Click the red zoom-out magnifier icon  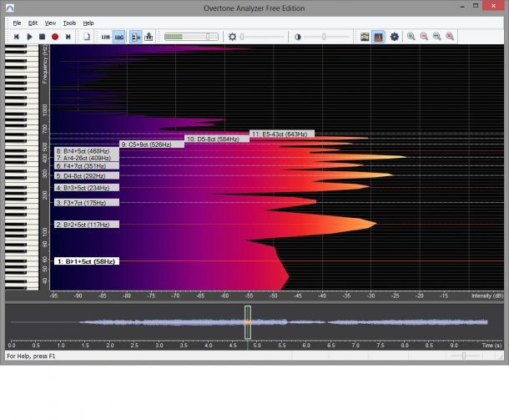424,37
